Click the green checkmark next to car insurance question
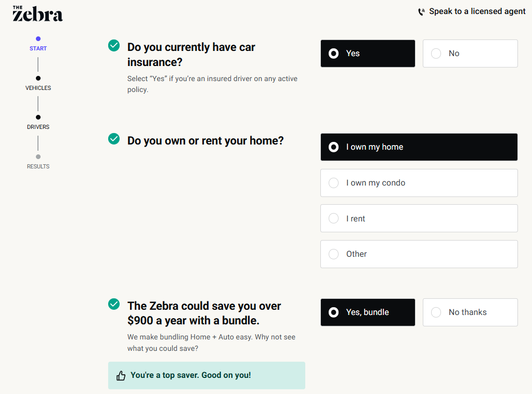Screen dimensions: 532x394 114,46
